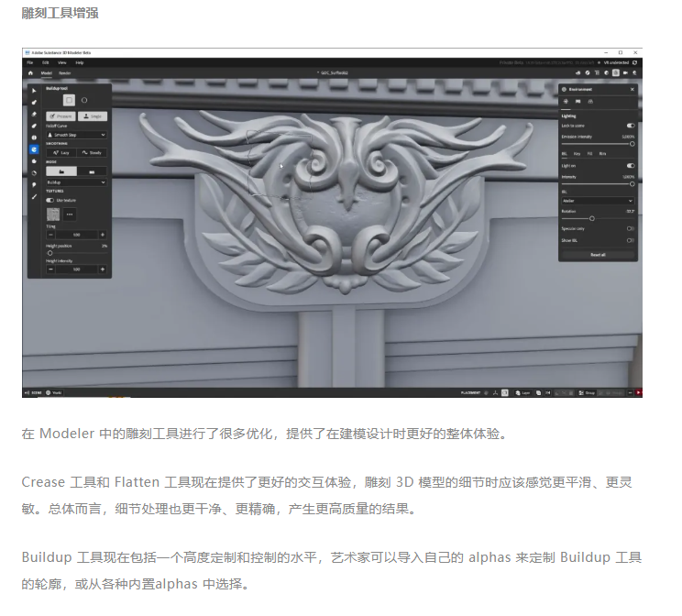Click the Layer icon in bottom bar

(518, 392)
